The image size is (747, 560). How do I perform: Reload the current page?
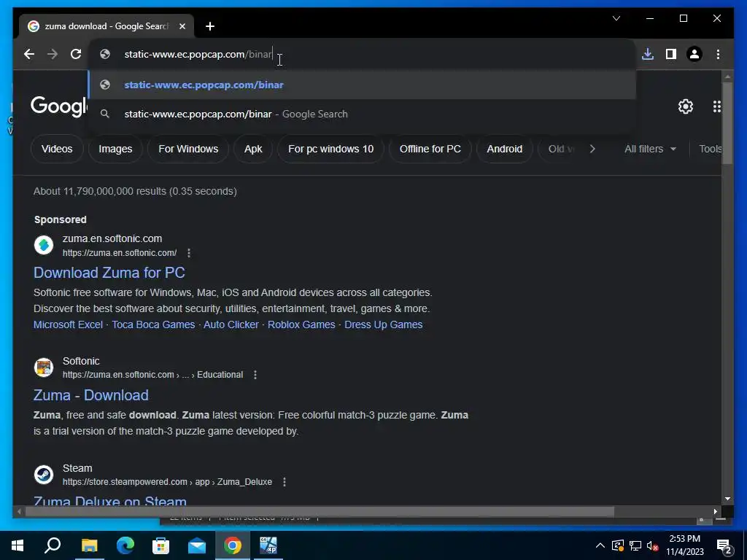pos(76,54)
